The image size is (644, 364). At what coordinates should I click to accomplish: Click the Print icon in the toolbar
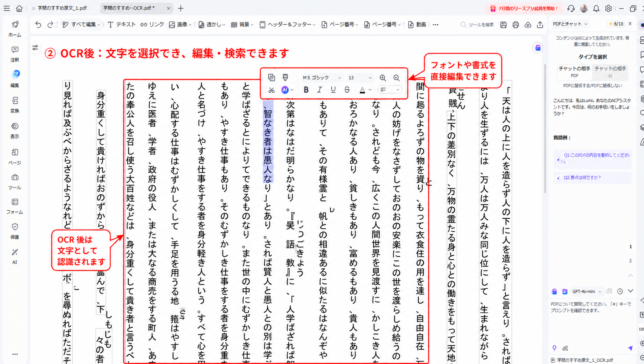515,25
